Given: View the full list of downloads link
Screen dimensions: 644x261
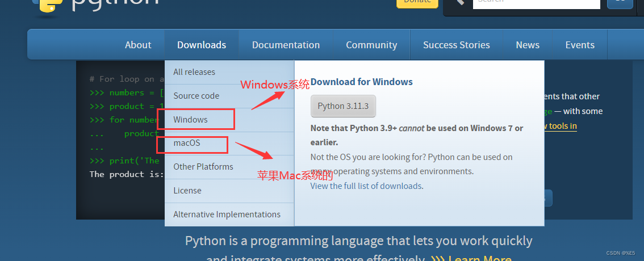Looking at the screenshot, I should coord(366,186).
